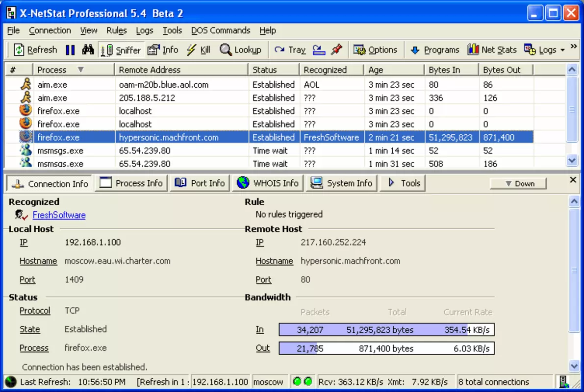Sort by the Recognized column header
Screen dimensions: 584x392
pyautogui.click(x=331, y=70)
